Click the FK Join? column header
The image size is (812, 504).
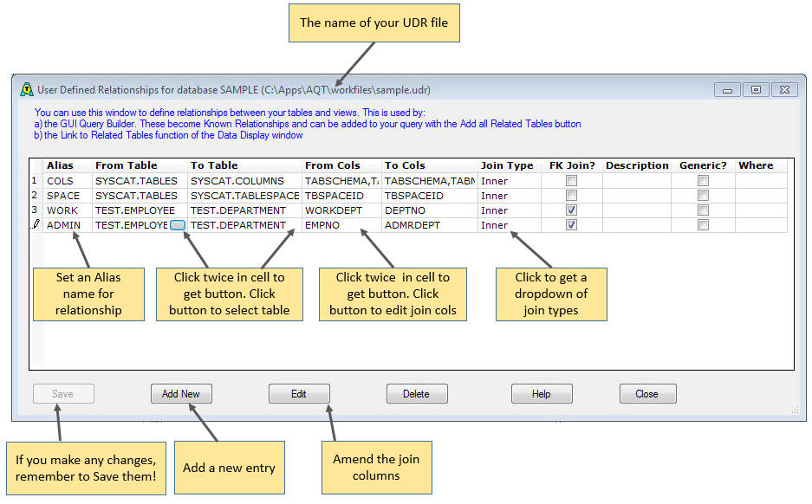tap(572, 165)
